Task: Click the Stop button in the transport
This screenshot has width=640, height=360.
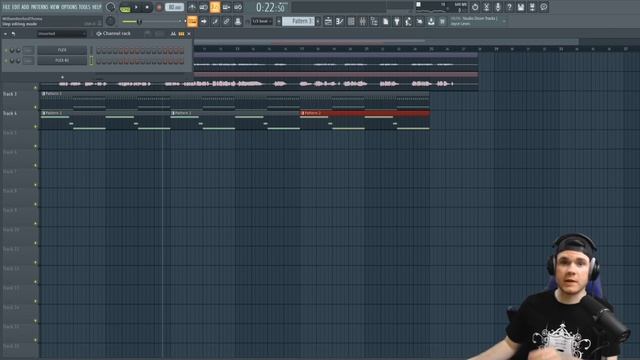Action: pos(147,7)
